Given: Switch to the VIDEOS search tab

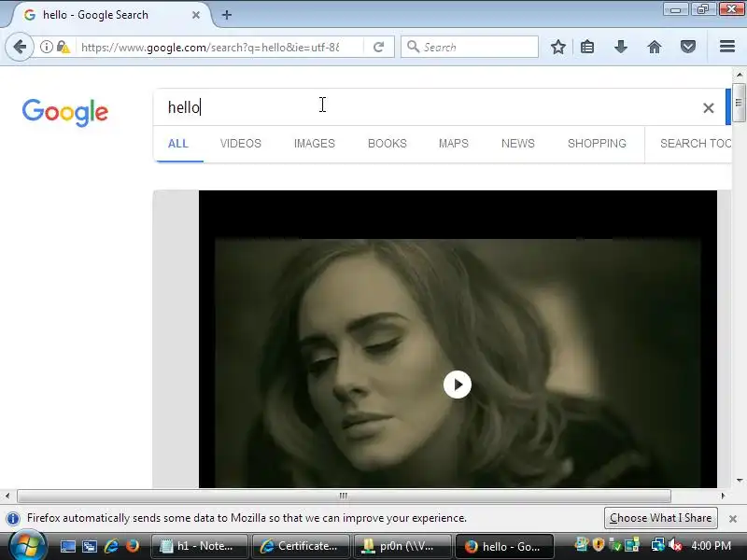Looking at the screenshot, I should pos(241,144).
